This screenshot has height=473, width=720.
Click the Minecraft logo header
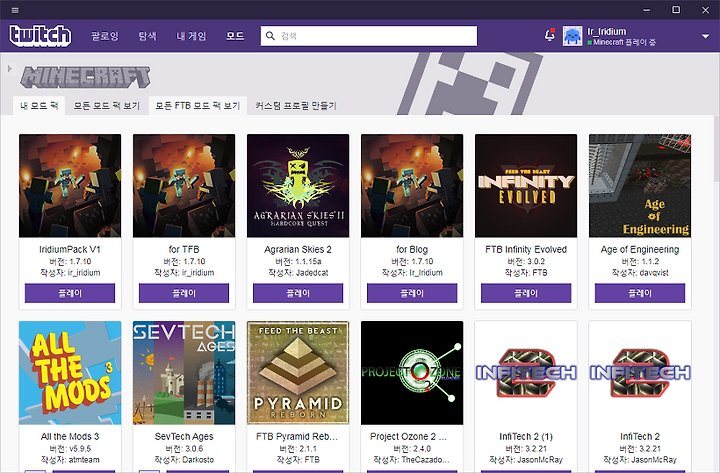click(x=85, y=77)
